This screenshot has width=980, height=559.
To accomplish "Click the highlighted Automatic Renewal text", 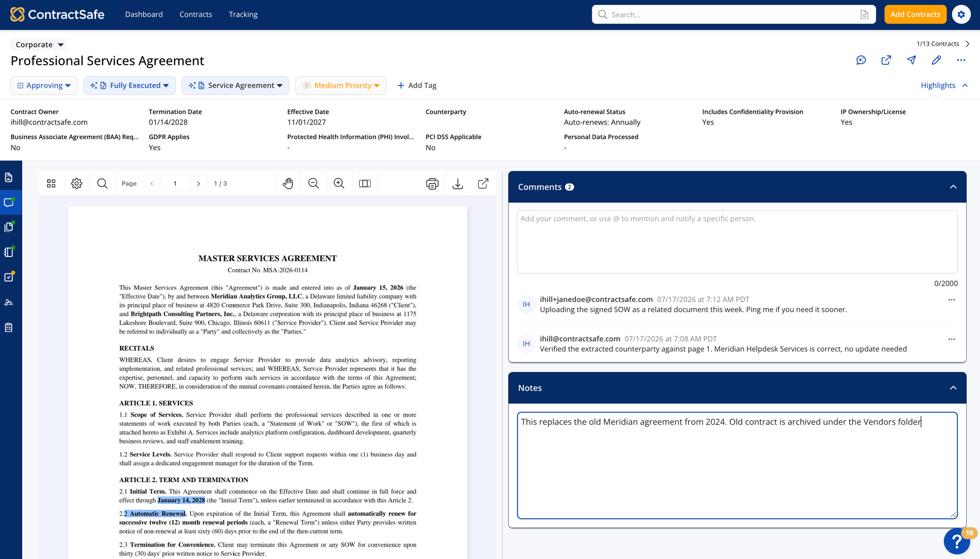I will (x=155, y=514).
